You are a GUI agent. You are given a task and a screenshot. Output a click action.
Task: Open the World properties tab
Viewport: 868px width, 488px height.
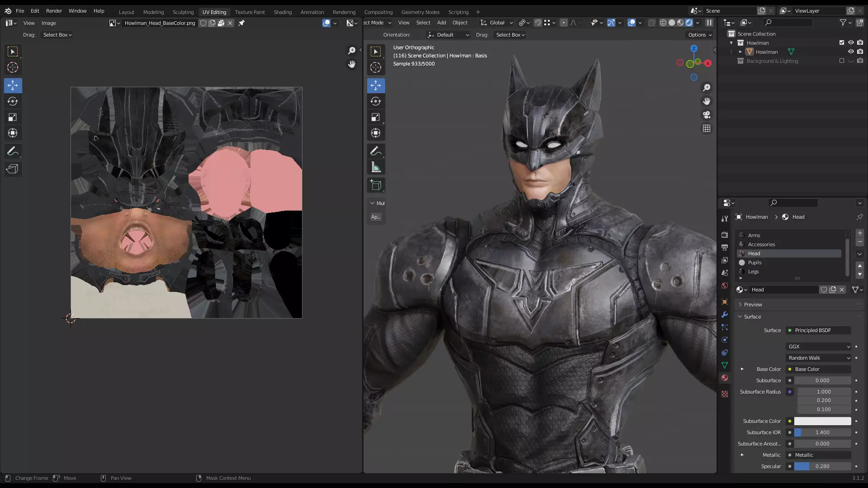tap(725, 286)
